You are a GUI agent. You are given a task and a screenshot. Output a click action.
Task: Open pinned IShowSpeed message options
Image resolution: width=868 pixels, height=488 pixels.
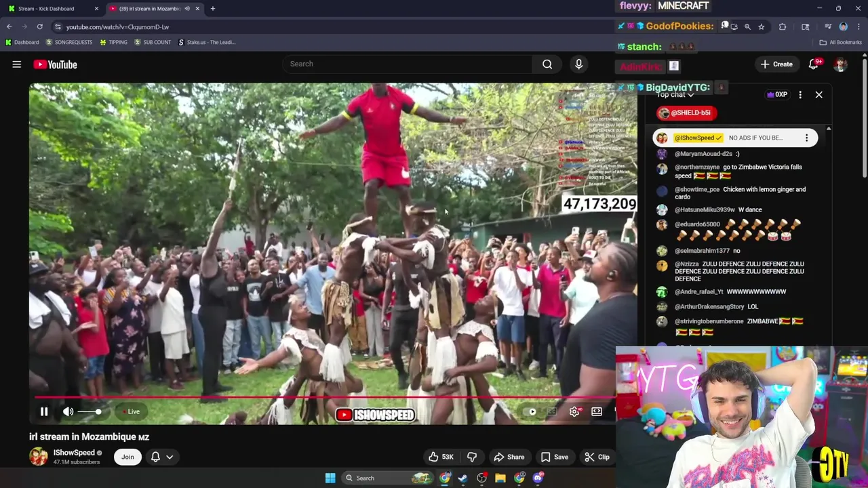click(806, 138)
